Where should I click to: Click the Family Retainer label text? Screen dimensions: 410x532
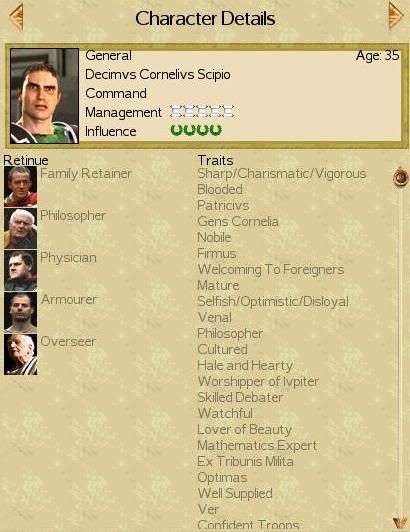pyautogui.click(x=86, y=174)
